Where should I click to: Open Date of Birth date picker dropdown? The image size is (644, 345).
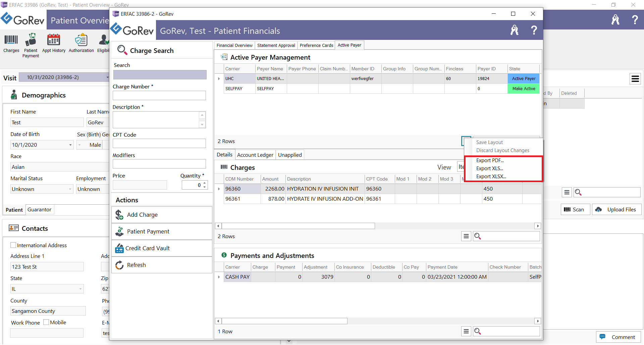(x=70, y=145)
